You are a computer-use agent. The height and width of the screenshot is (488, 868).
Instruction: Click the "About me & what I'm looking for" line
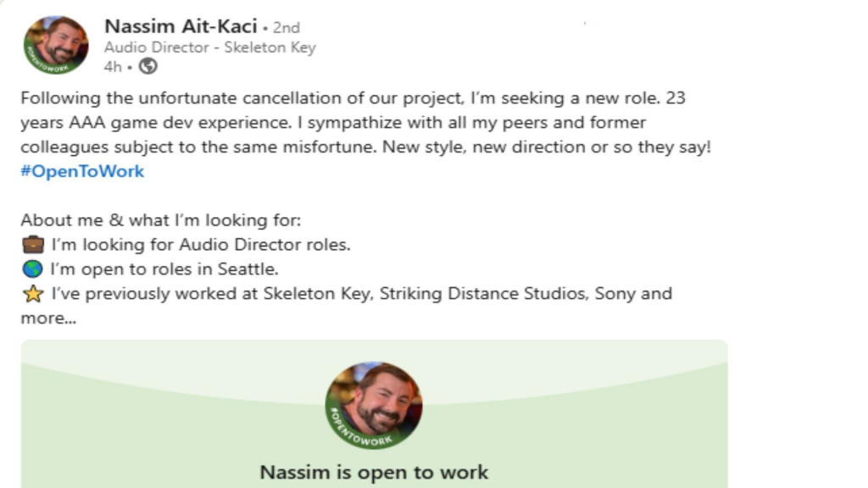pyautogui.click(x=161, y=220)
